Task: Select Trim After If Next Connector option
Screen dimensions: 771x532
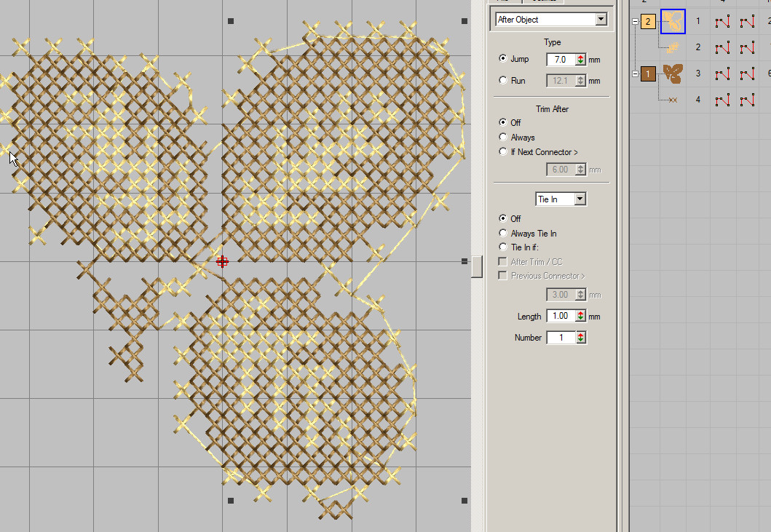Action: point(503,152)
